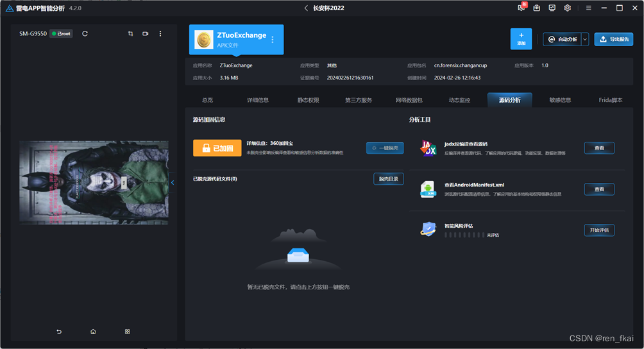Go back using arrow beside 长安杯2022 title
The height and width of the screenshot is (349, 644).
tap(306, 8)
